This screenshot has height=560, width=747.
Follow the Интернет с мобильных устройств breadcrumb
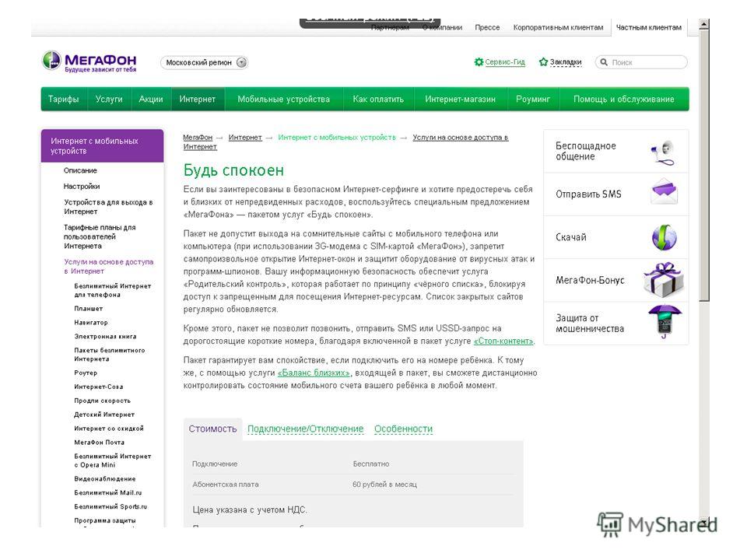click(337, 137)
